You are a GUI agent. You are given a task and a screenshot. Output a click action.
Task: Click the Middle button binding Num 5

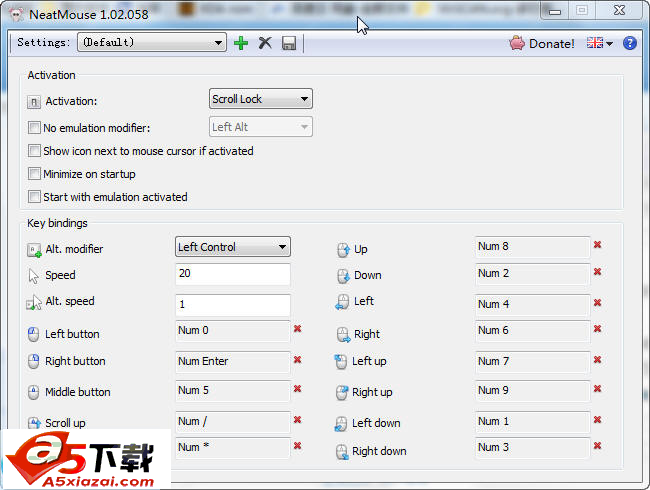click(x=233, y=391)
